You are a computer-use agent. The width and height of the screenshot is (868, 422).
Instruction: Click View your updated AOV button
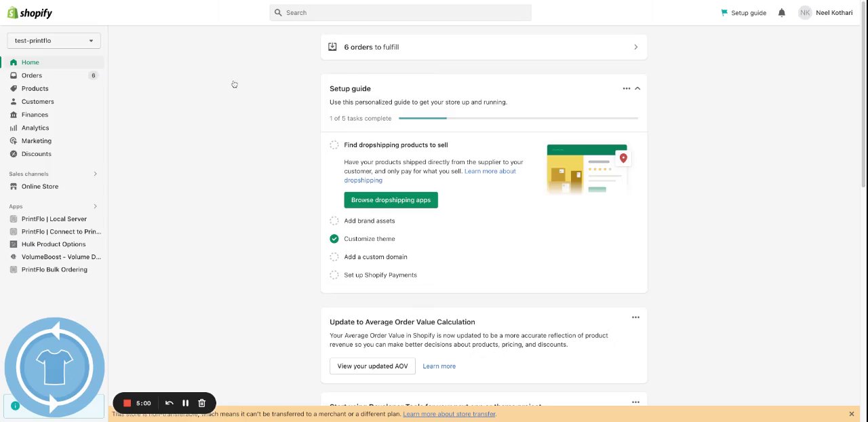pos(372,366)
